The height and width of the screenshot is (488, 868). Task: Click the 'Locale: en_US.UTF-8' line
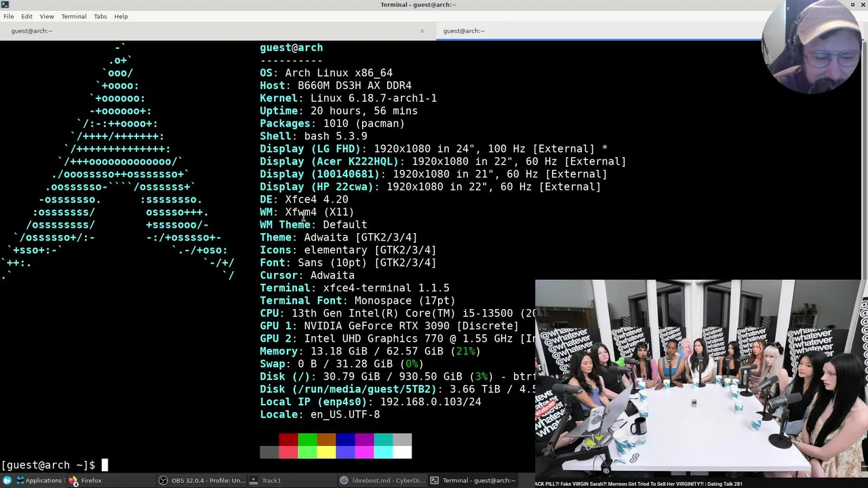(320, 414)
